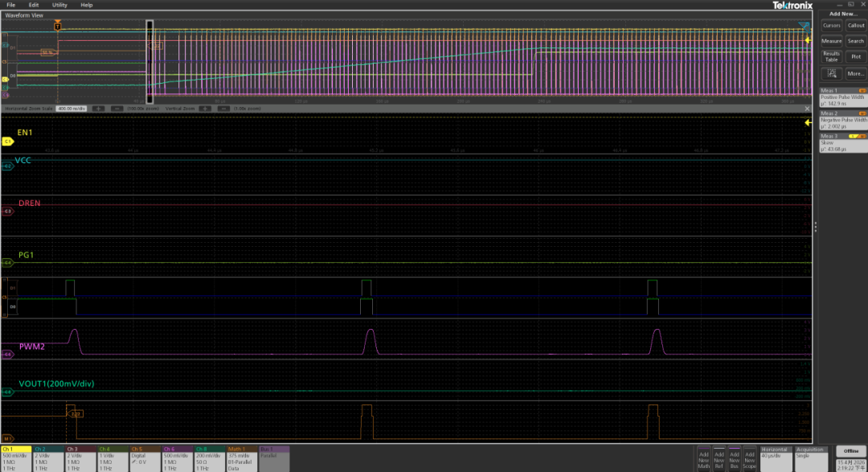Open the Help menu
868x472 pixels.
coord(86,5)
